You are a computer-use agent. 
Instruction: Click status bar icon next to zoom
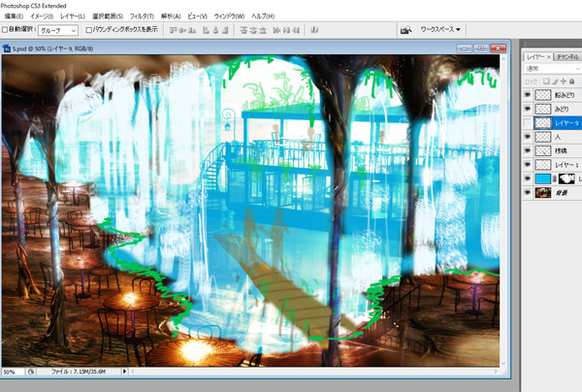[31, 372]
